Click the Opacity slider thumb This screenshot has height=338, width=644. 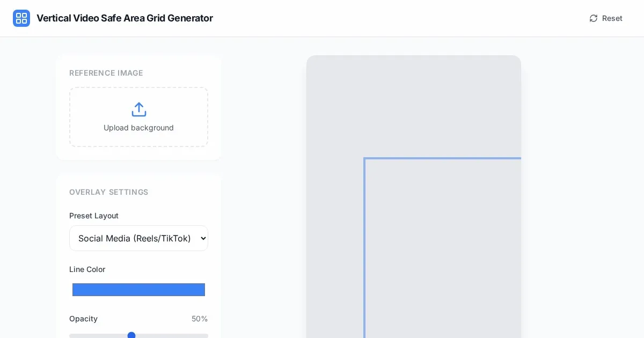pos(131,335)
